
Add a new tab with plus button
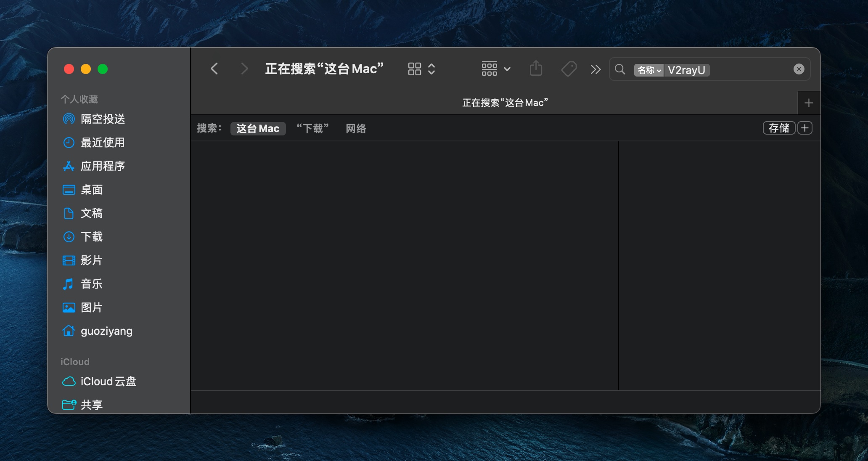pyautogui.click(x=808, y=103)
